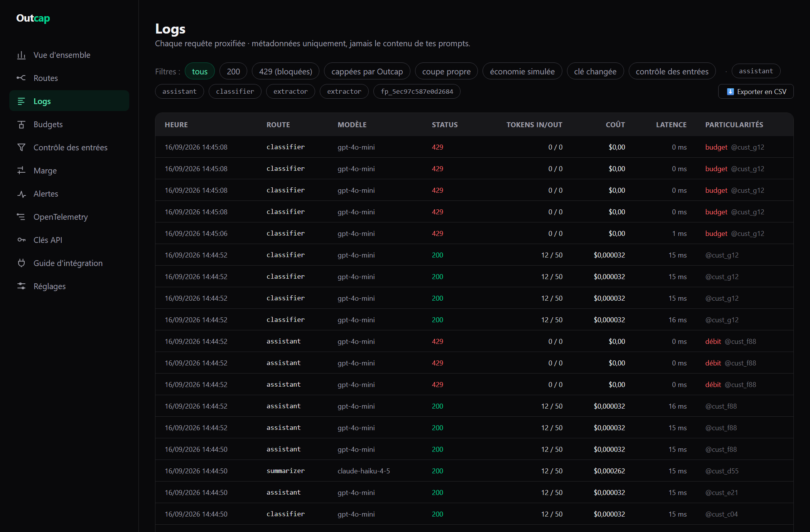This screenshot has height=532, width=810.
Task: Toggle the 'clé changée' filter
Action: click(595, 71)
